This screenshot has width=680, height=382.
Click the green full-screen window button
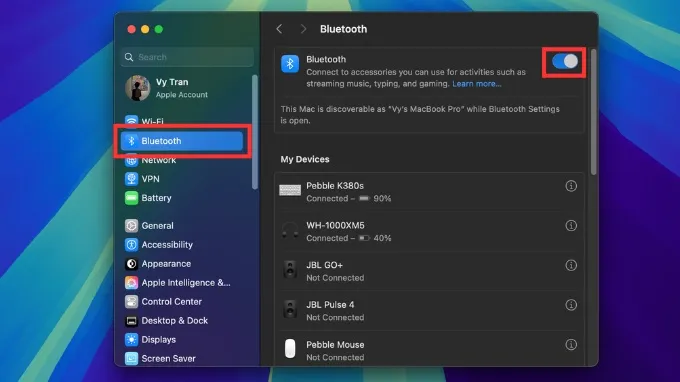click(159, 29)
